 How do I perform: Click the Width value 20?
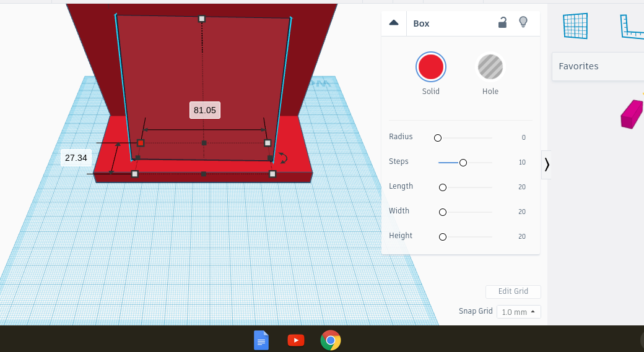tap(521, 212)
